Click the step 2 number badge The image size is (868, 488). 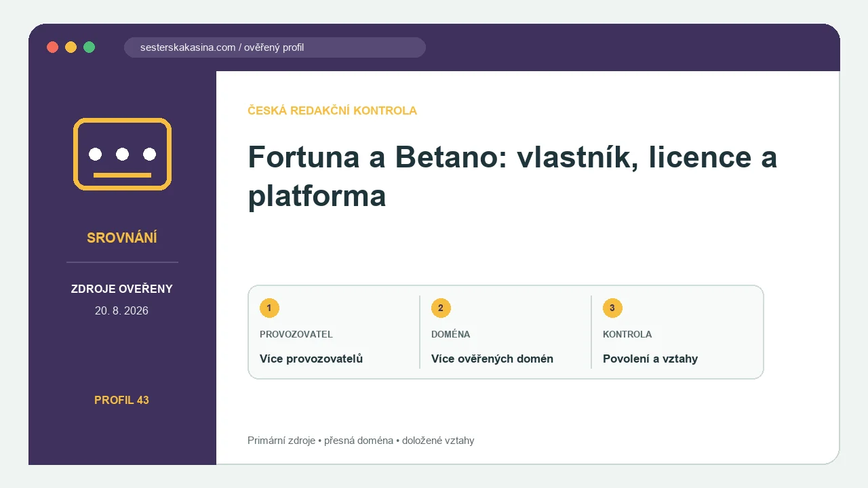pyautogui.click(x=441, y=308)
